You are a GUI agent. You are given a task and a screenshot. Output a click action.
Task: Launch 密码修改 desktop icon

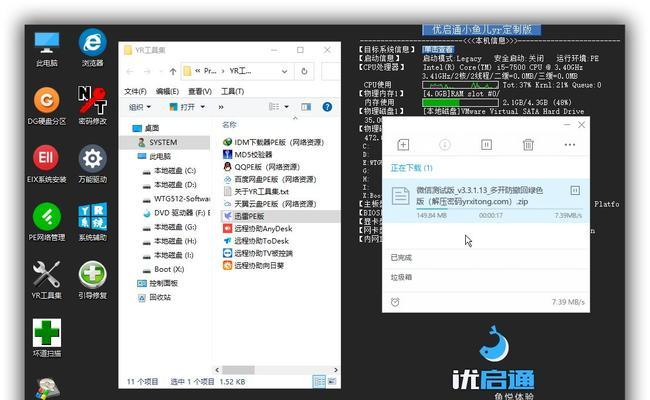tap(92, 106)
